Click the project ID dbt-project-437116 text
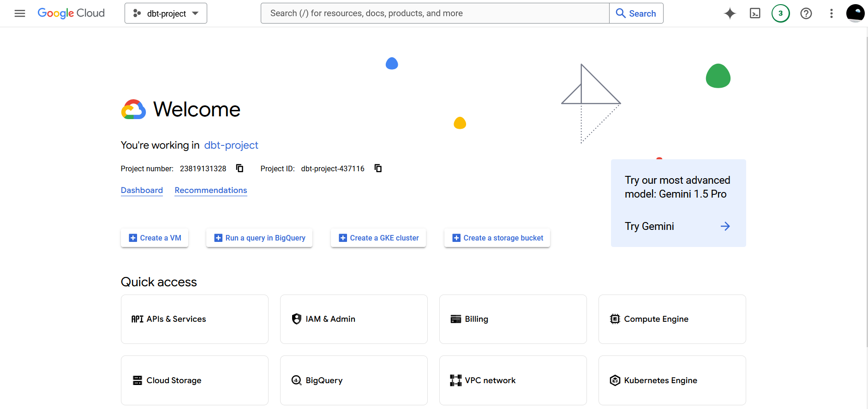868x409 pixels. click(x=333, y=168)
